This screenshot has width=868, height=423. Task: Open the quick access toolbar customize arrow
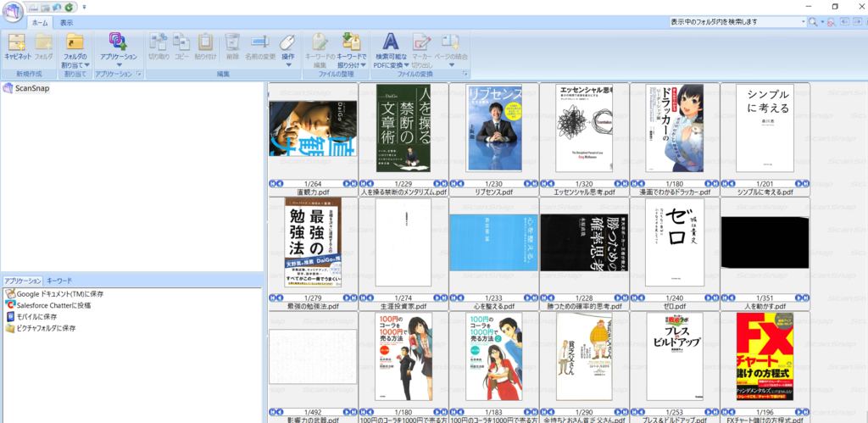(x=84, y=7)
